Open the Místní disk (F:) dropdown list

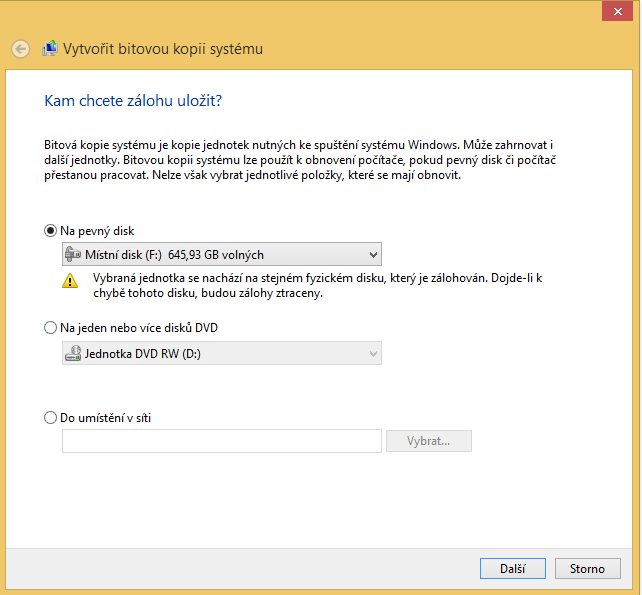pyautogui.click(x=222, y=254)
